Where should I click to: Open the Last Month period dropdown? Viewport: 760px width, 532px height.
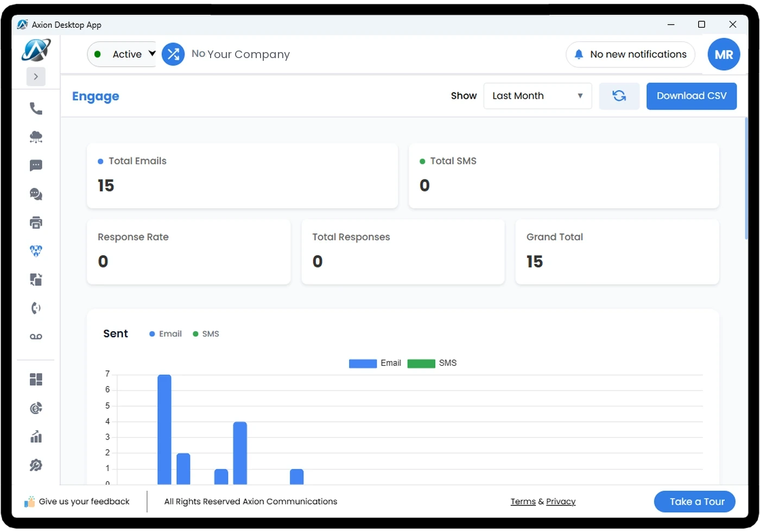click(537, 96)
